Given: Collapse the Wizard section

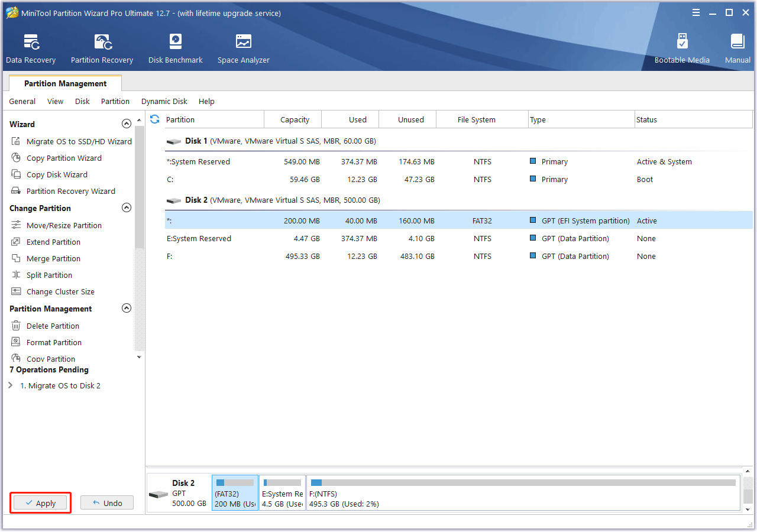Looking at the screenshot, I should [126, 124].
